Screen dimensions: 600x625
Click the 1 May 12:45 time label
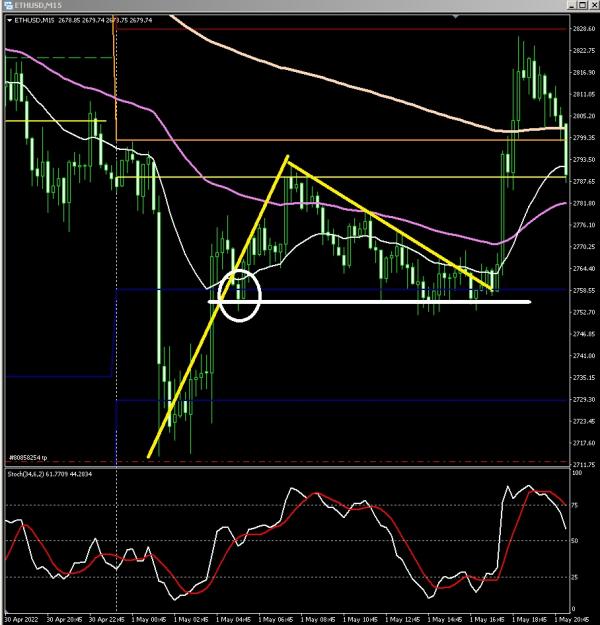click(x=402, y=620)
